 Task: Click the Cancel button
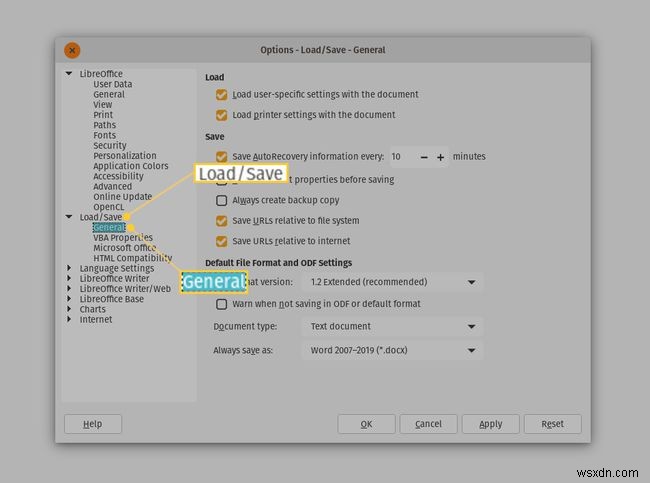428,424
